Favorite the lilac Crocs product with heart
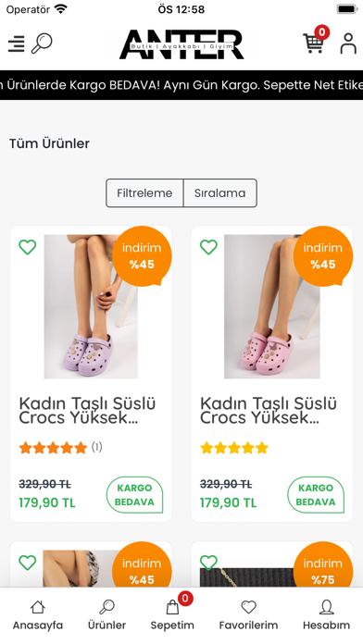This screenshot has height=644, width=363. coord(28,247)
